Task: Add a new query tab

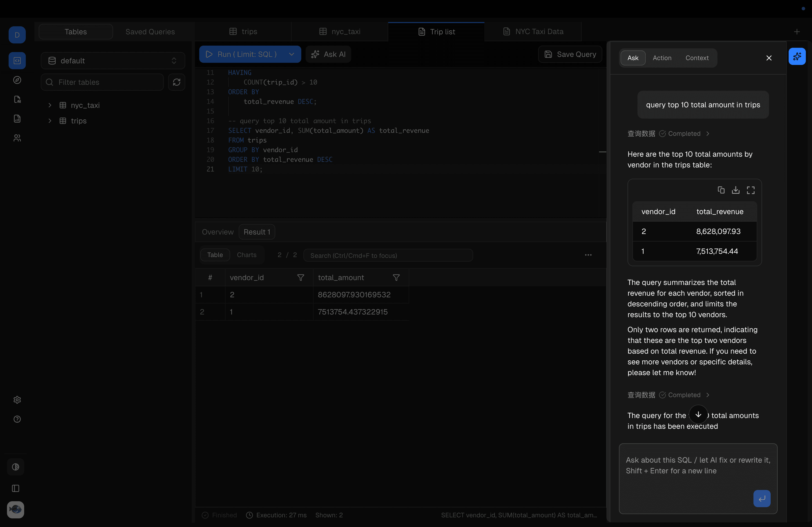Action: tap(797, 32)
